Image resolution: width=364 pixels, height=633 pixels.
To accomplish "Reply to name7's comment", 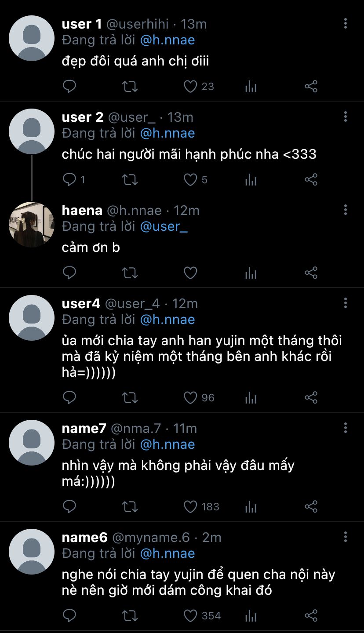I will pos(69,507).
